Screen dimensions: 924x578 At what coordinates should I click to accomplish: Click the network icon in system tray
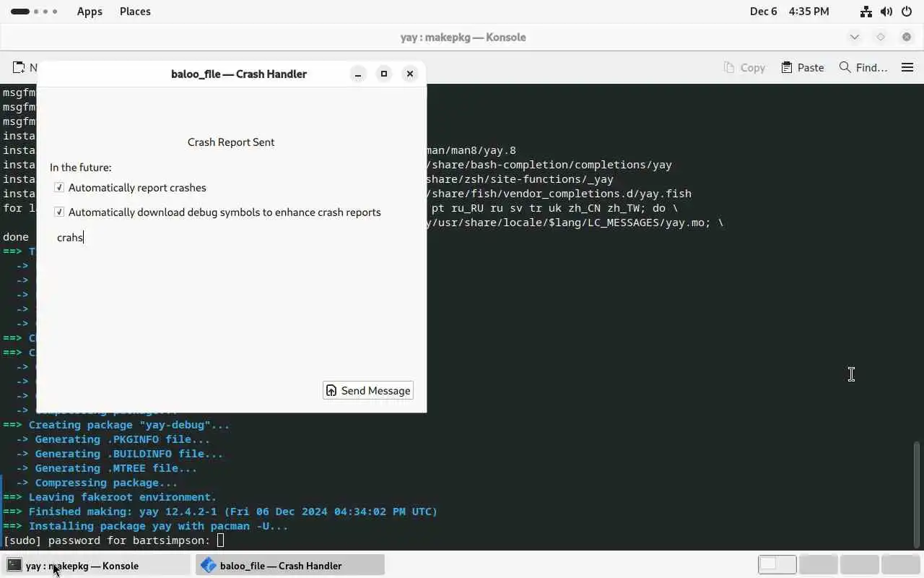[866, 12]
